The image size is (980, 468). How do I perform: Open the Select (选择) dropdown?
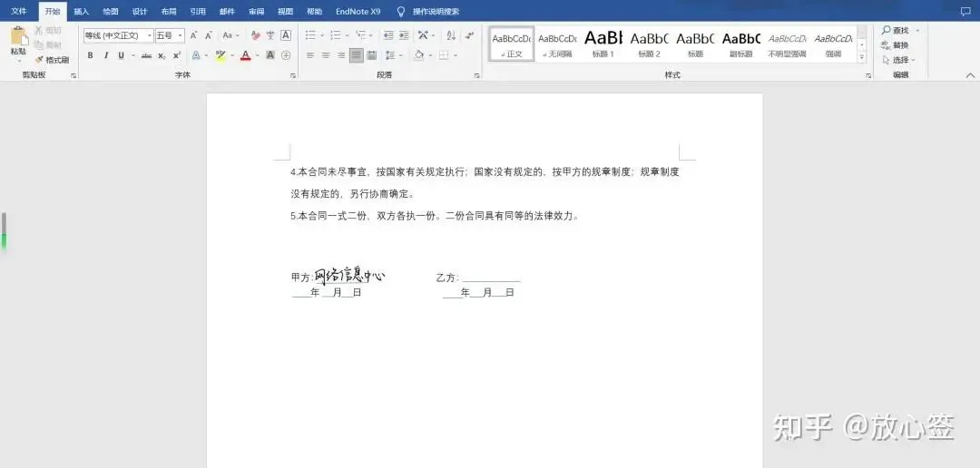[898, 60]
